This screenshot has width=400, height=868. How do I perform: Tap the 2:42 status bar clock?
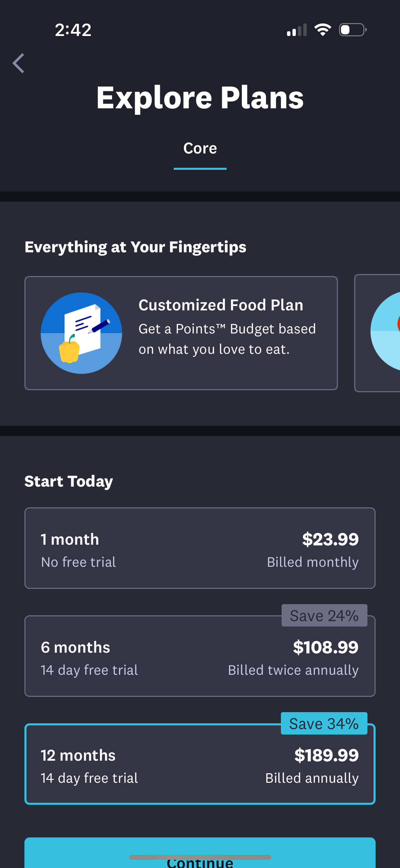point(73,30)
